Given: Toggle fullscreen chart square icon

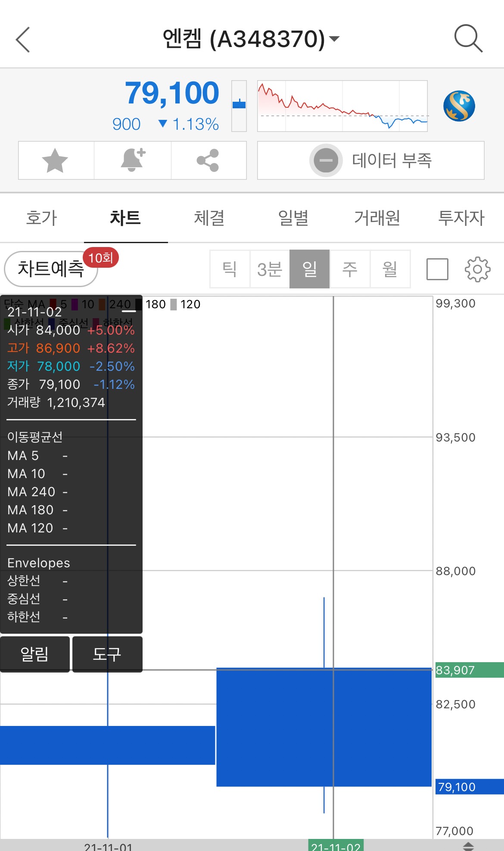Looking at the screenshot, I should tap(437, 269).
